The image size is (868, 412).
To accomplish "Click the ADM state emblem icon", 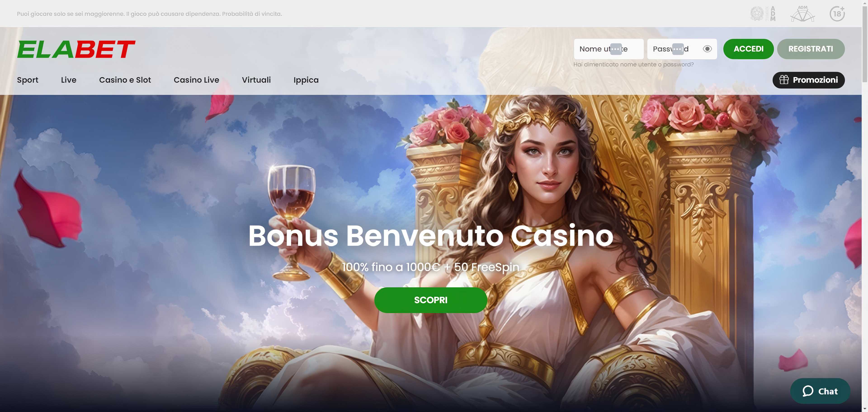I will pos(763,14).
